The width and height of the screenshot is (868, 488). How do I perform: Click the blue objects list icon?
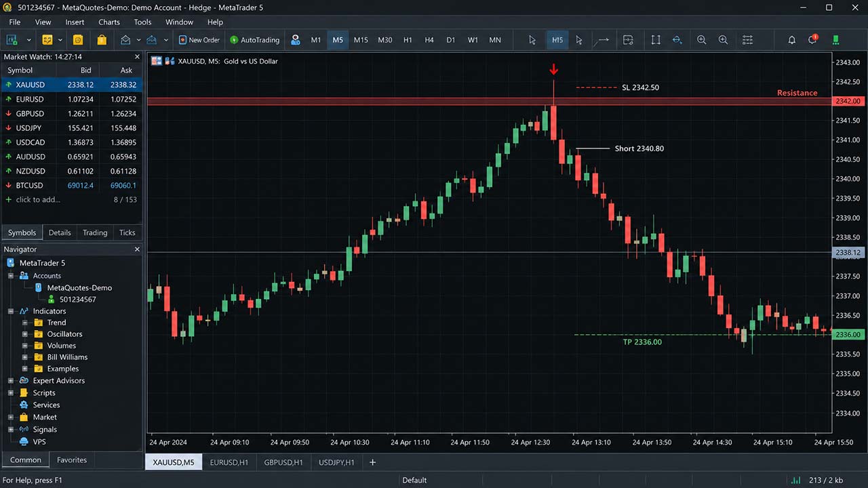pyautogui.click(x=677, y=40)
